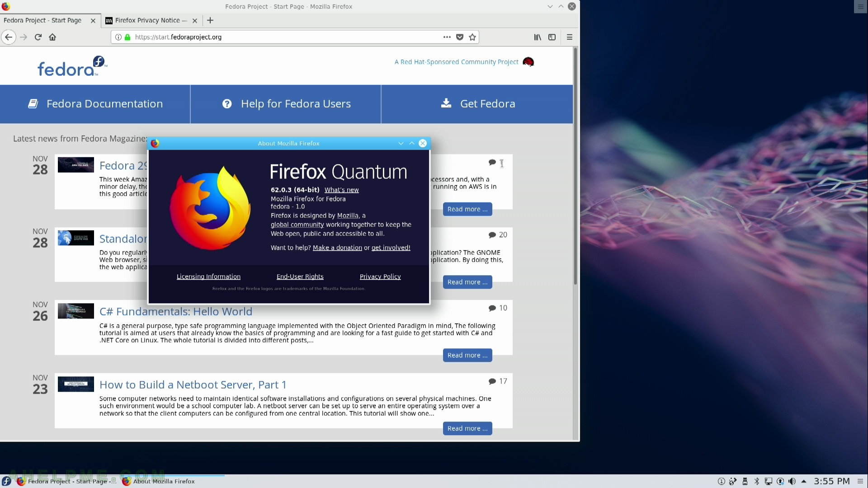The image size is (868, 488).
Task: Open Fedora Documentation section
Action: (95, 104)
